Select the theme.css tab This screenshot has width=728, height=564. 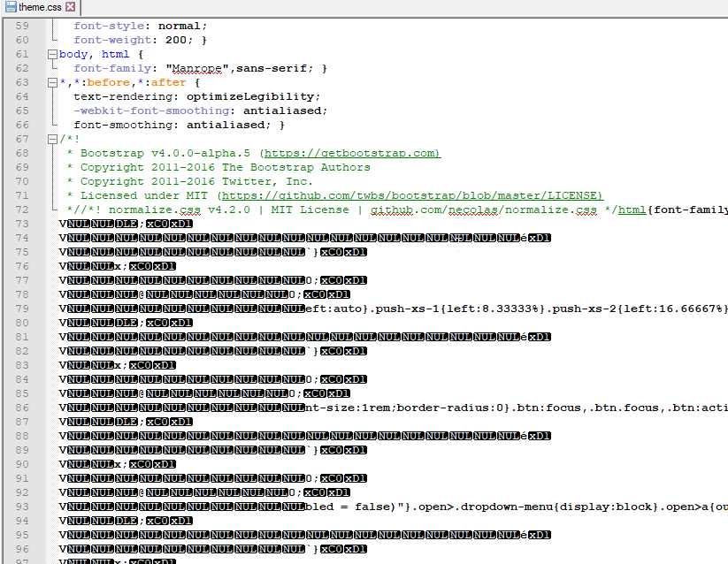click(x=40, y=7)
